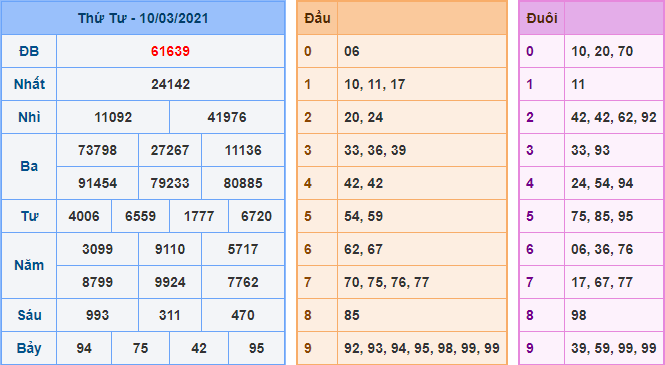This screenshot has height=365, width=665.
Task: Click Ba prize number 11136
Action: [x=243, y=150]
